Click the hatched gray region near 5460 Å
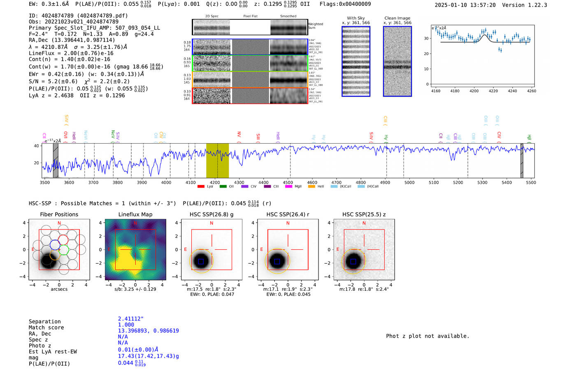This screenshot has height=392, width=576. coord(522,160)
